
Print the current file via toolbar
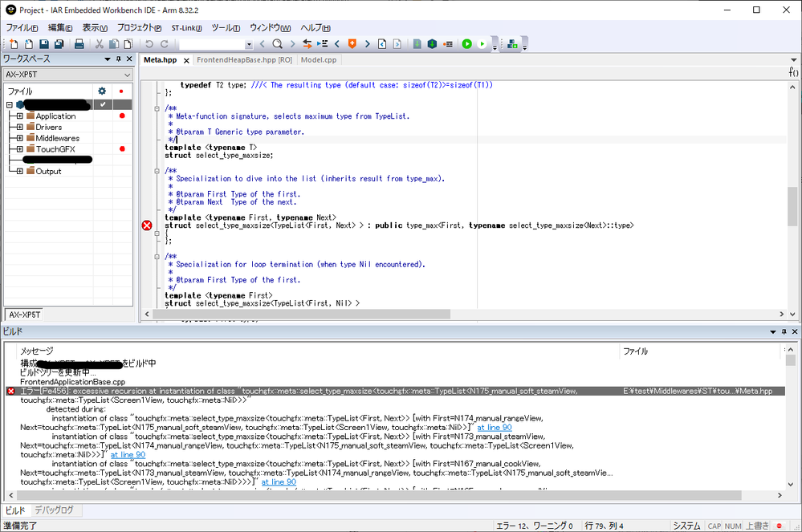click(79, 44)
